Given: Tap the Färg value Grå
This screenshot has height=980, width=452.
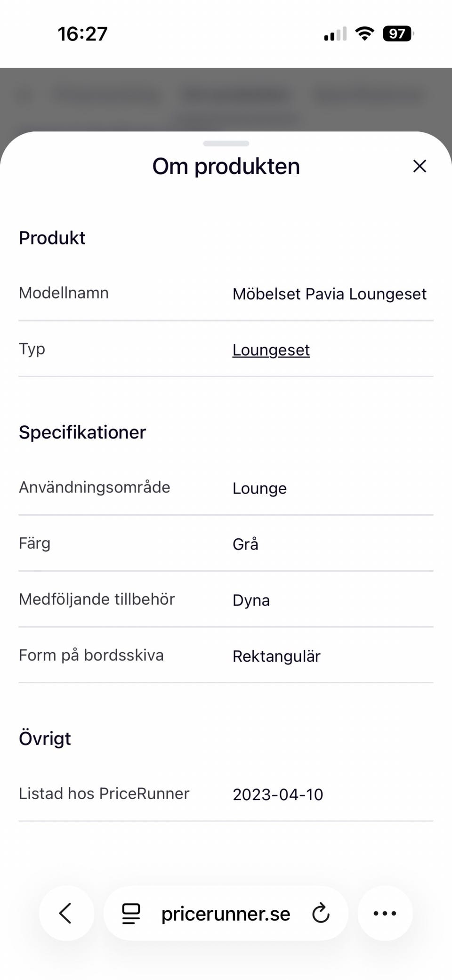Looking at the screenshot, I should pyautogui.click(x=245, y=544).
